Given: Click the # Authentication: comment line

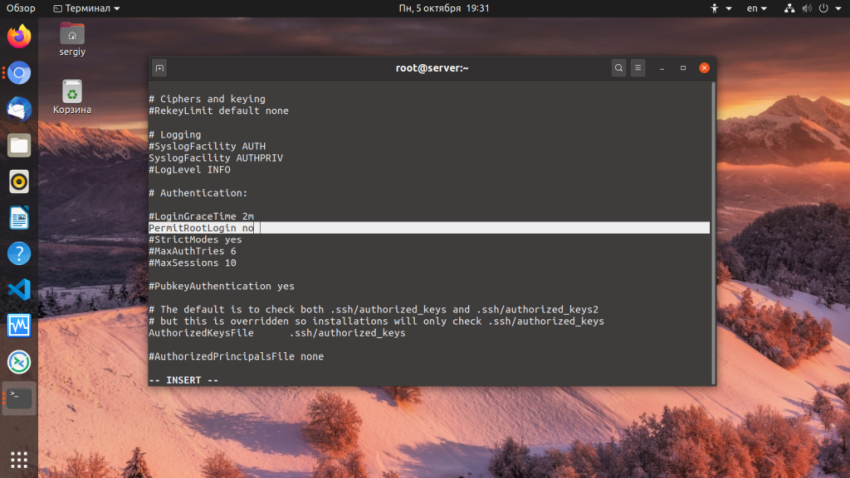Looking at the screenshot, I should [198, 193].
